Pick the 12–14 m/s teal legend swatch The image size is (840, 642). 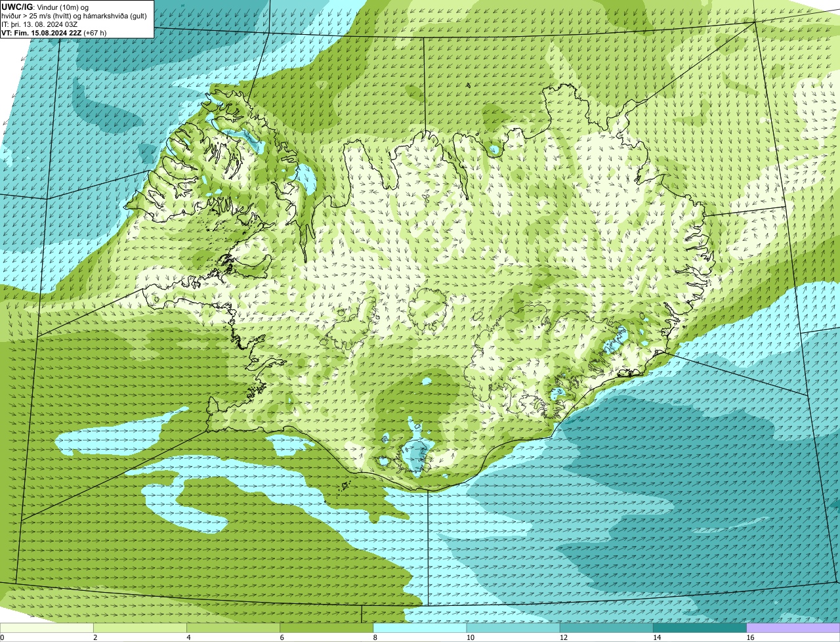tap(606, 628)
